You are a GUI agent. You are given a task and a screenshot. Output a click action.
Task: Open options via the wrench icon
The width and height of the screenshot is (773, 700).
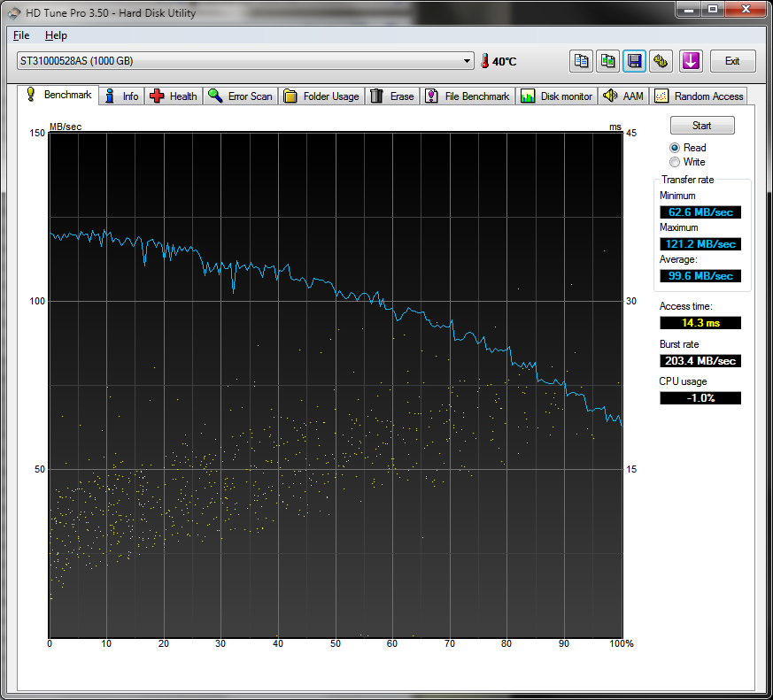tap(661, 61)
